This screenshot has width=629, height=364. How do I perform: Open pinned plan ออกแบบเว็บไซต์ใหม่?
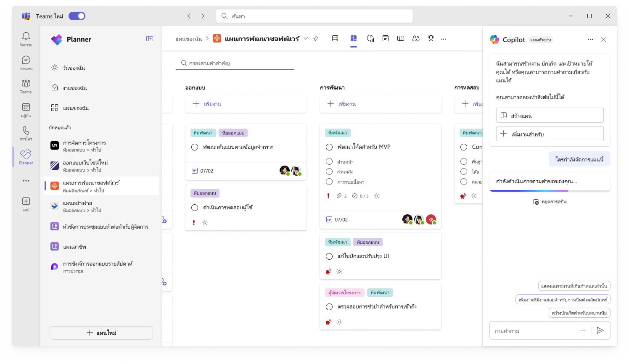(x=102, y=166)
